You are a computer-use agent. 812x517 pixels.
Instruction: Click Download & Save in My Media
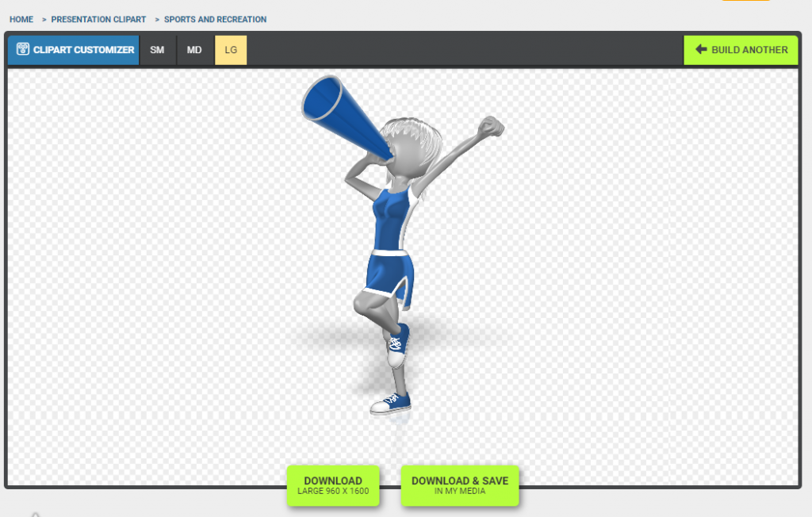pos(460,485)
